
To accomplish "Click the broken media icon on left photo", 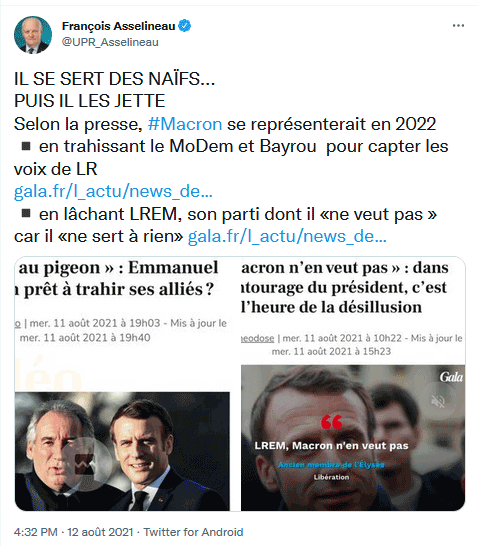I will point(85,464).
